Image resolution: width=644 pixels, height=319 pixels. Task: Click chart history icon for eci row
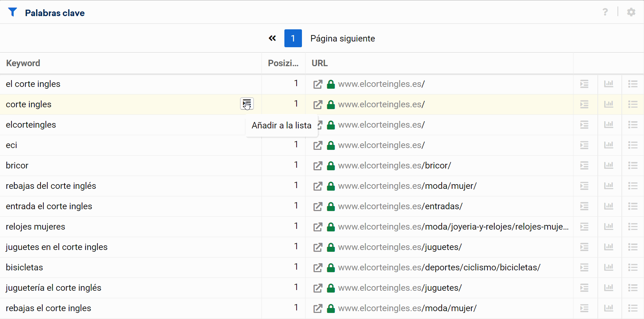click(609, 145)
